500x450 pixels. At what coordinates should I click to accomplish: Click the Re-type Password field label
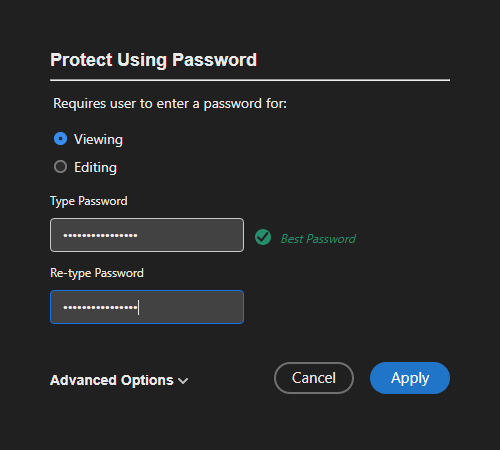pos(97,273)
